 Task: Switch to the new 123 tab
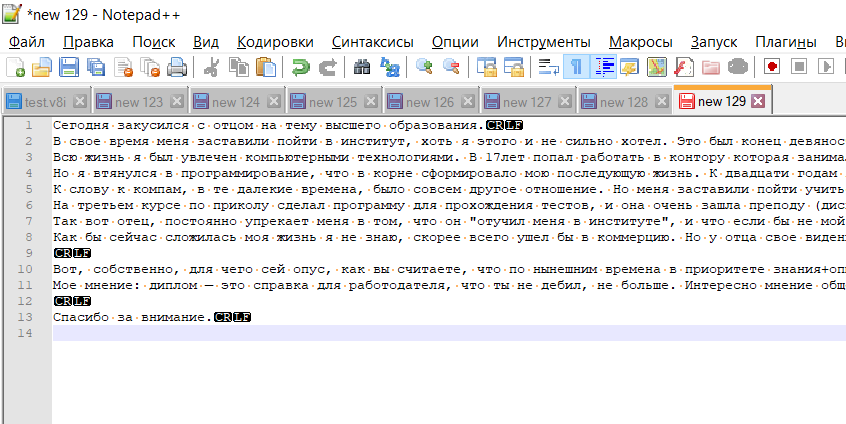pos(139,101)
